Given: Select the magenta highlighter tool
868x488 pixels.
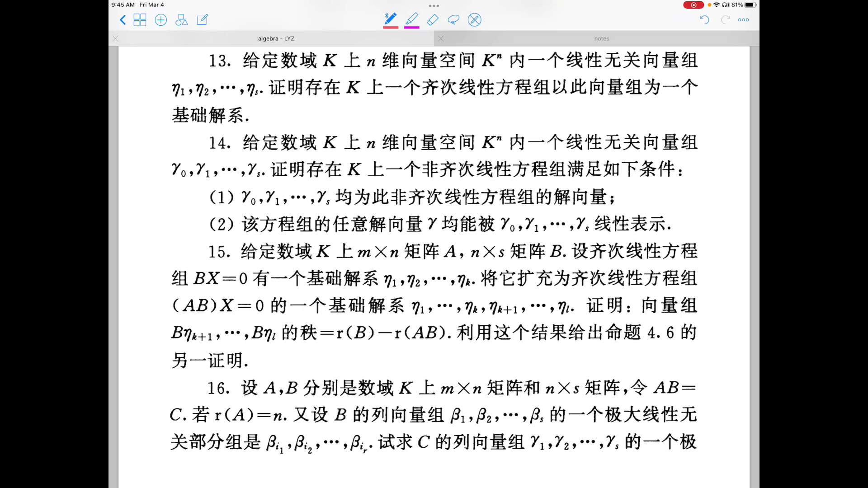Looking at the screenshot, I should pyautogui.click(x=412, y=20).
